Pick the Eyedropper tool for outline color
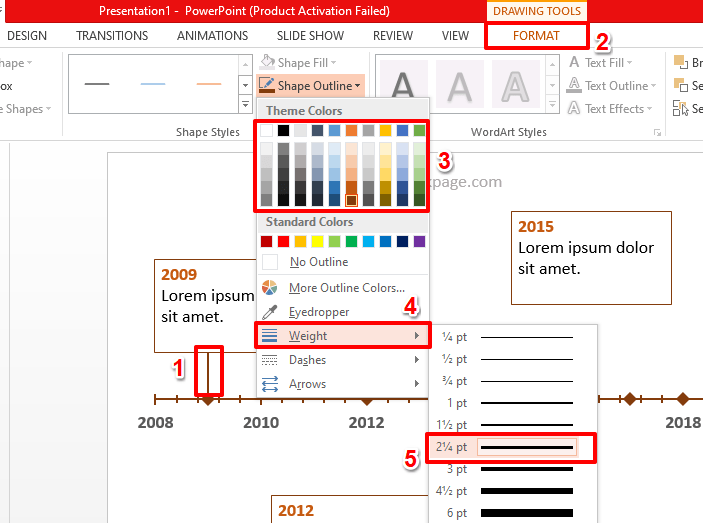 pos(318,312)
